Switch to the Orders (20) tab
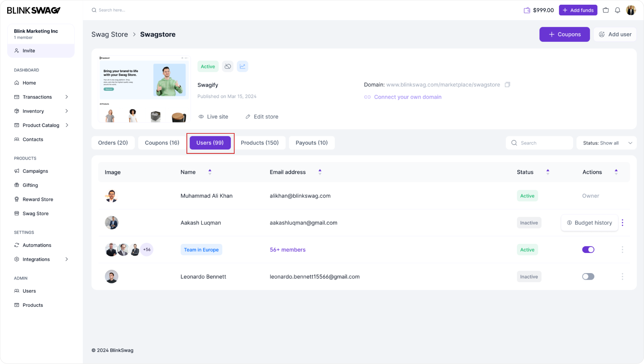 click(113, 143)
